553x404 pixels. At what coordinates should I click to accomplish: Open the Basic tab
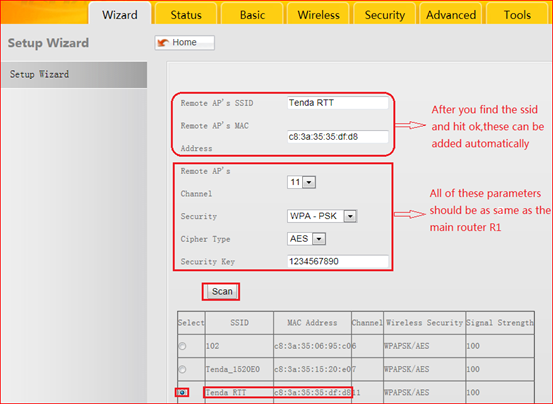click(252, 14)
